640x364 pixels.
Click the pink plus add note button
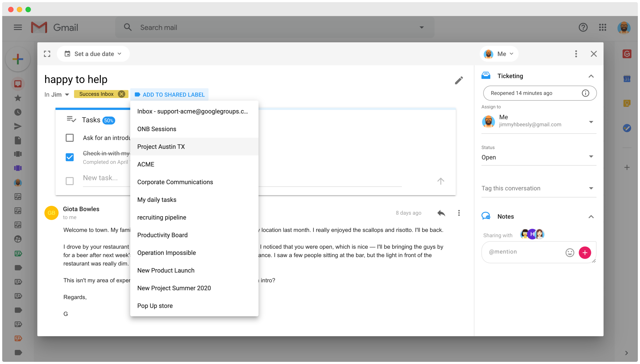(x=585, y=253)
